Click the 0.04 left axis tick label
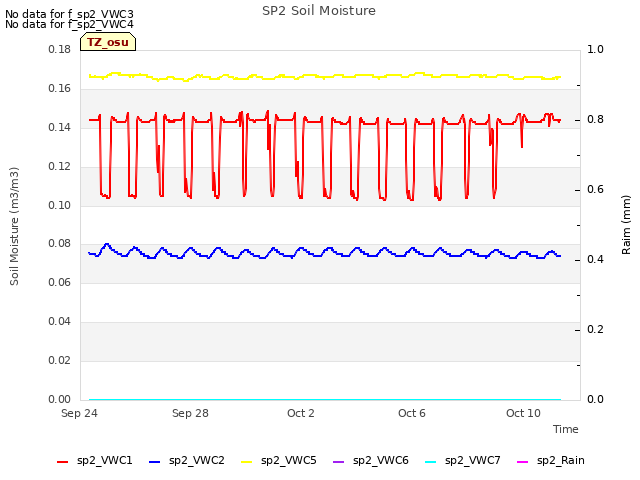Screen dimensions: 640x480 click(x=59, y=322)
